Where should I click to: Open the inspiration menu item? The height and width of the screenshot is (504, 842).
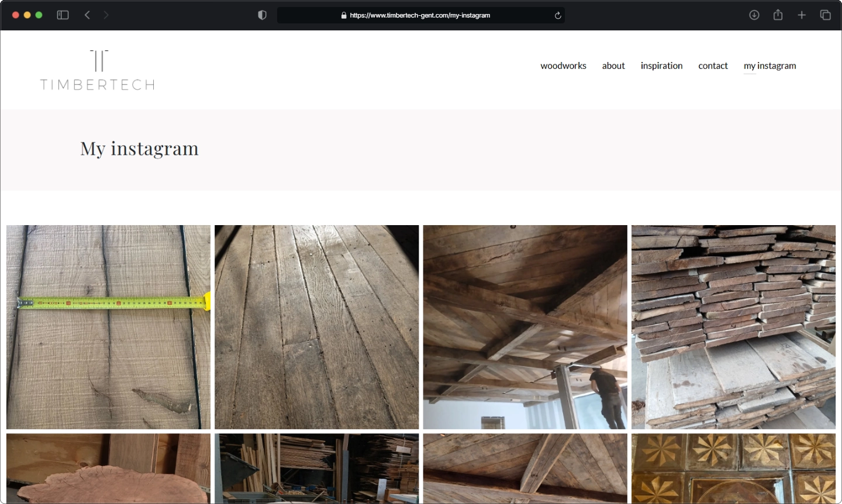tap(661, 66)
